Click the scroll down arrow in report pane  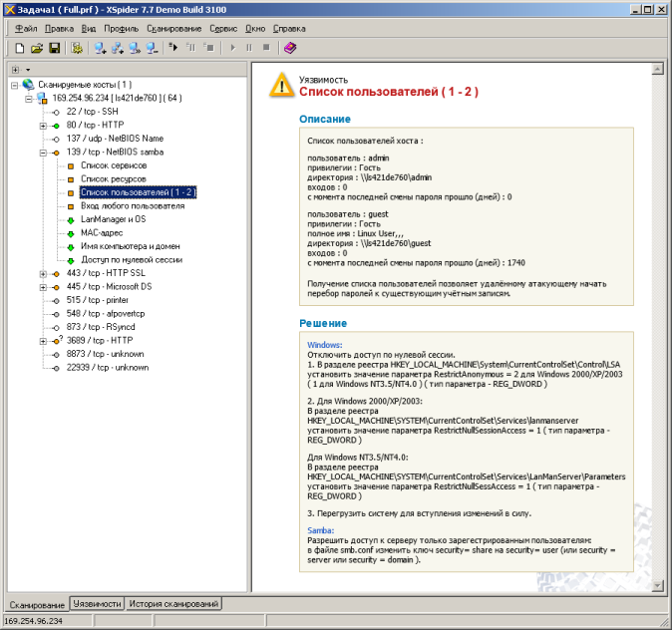(x=657, y=586)
